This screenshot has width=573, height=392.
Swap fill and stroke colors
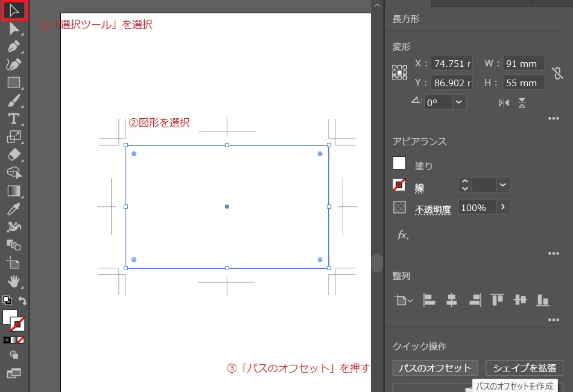(x=22, y=300)
